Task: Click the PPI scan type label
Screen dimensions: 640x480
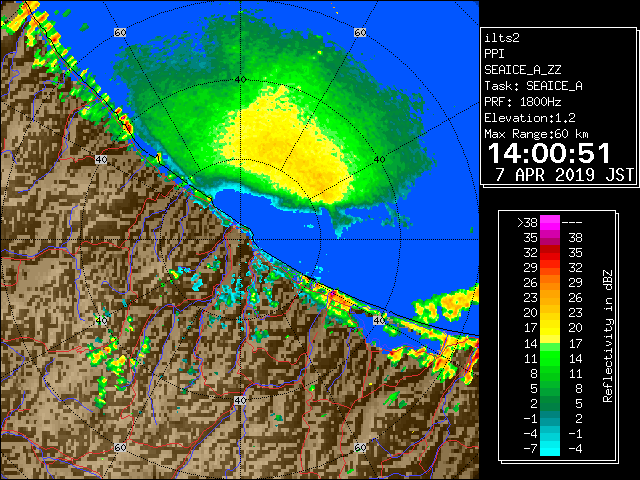Action: pos(494,54)
